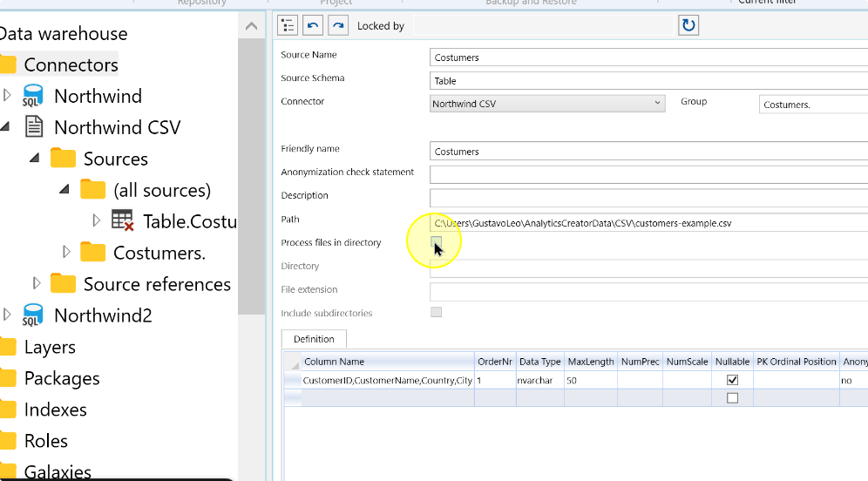868x481 pixels.
Task: Click the Path field with customers-example.csv
Action: coord(648,223)
